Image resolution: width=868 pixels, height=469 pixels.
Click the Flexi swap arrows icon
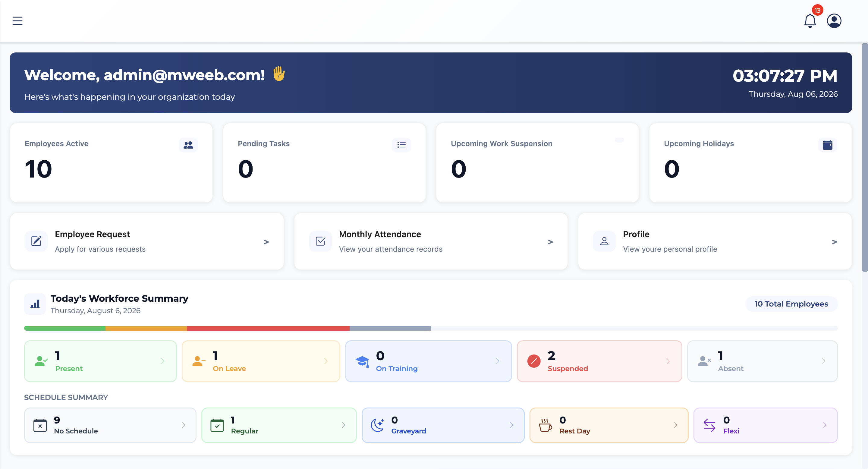709,425
